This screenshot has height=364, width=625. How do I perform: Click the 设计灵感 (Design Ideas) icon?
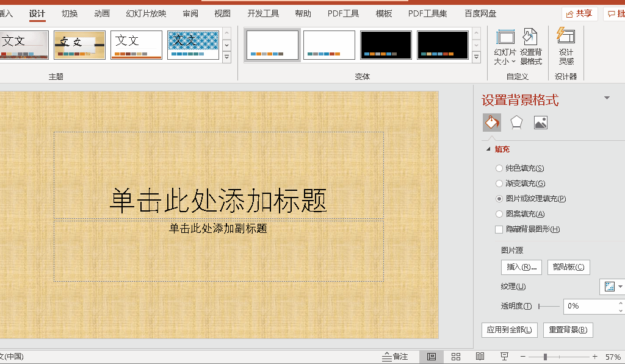(566, 46)
